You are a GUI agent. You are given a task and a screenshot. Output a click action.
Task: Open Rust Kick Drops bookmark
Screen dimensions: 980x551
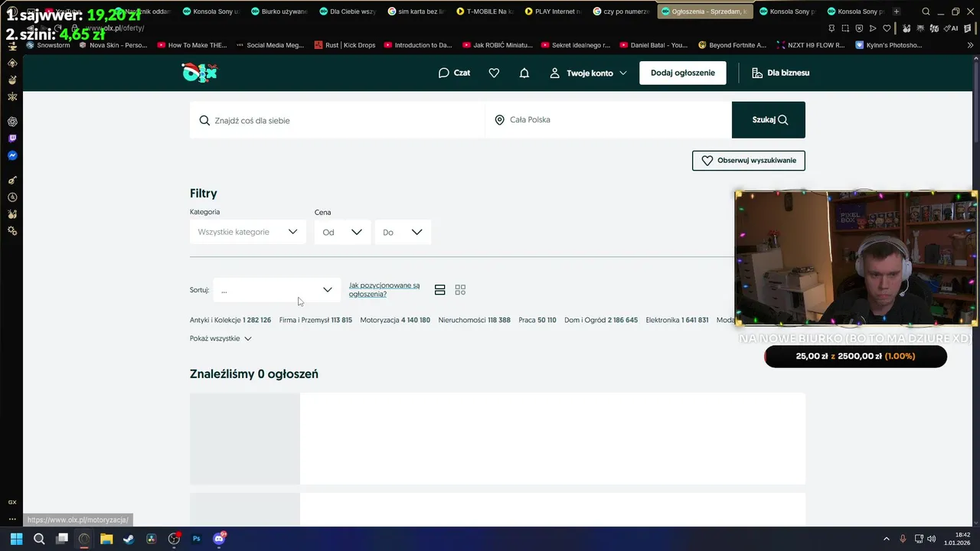click(x=345, y=45)
